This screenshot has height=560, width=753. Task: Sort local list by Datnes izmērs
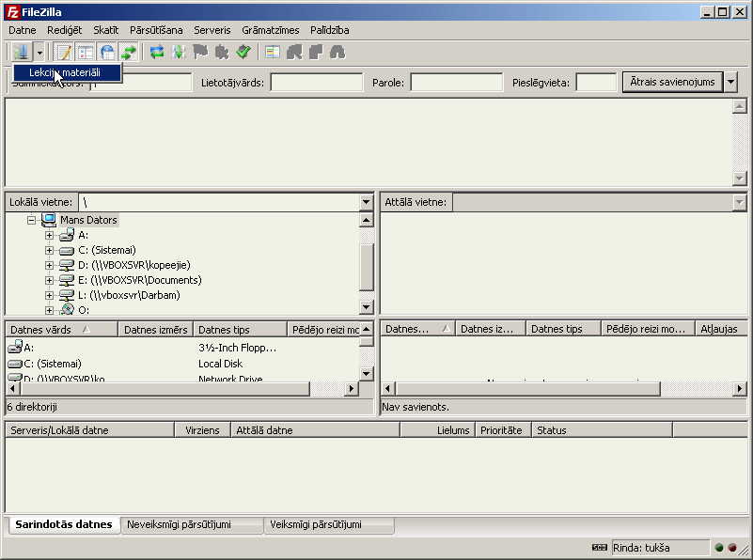coord(156,330)
